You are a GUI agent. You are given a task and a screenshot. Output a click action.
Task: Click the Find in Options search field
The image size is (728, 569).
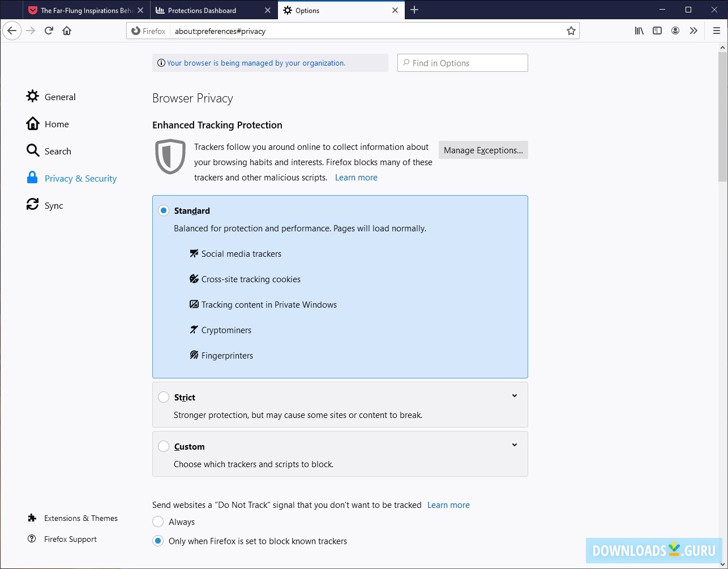pyautogui.click(x=462, y=63)
